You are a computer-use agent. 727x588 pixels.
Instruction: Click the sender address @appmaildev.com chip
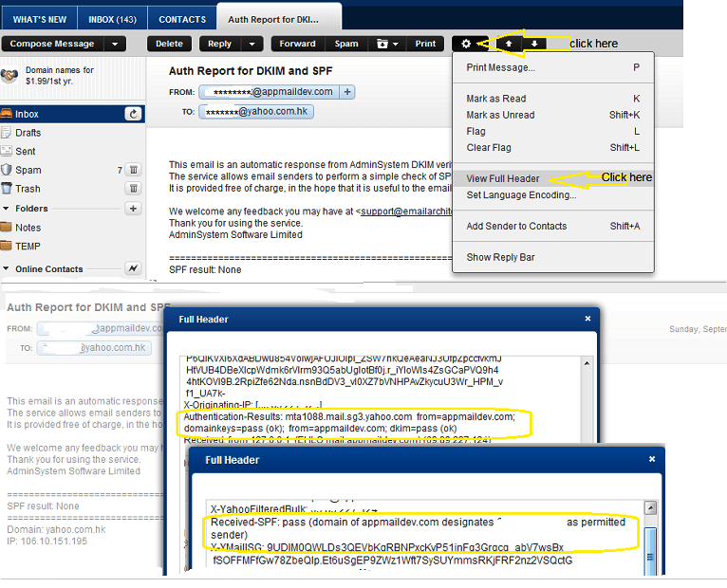(x=270, y=92)
